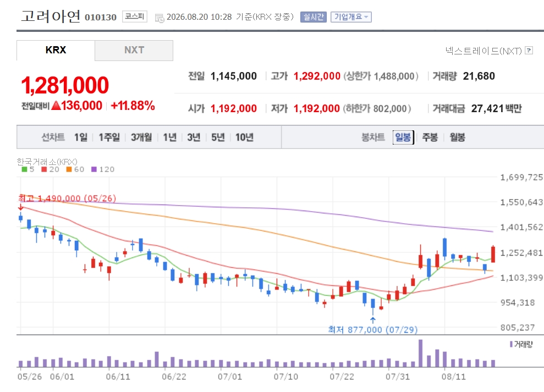Screen dimensions: 544x392
Task: Click the green 5-day moving average legend square
Action: point(24,169)
